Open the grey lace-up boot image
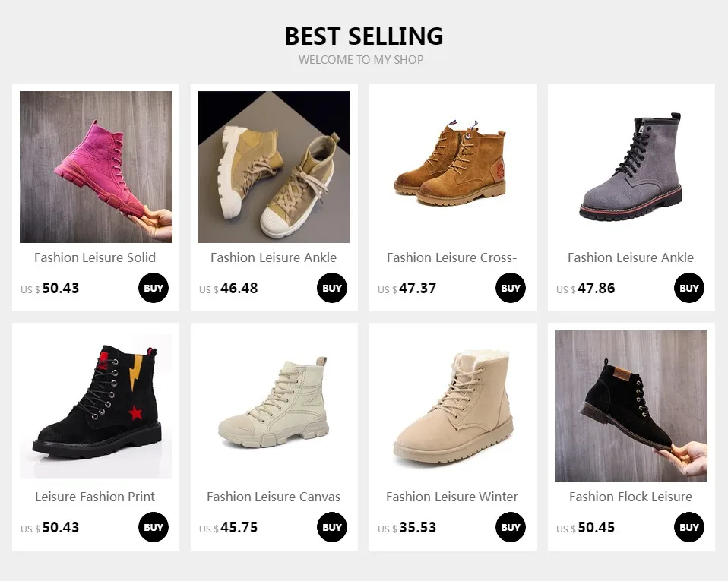728x581 pixels. click(x=631, y=167)
